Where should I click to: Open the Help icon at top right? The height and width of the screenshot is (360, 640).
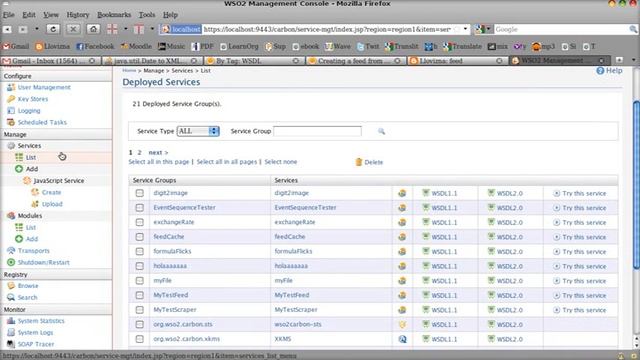point(600,71)
